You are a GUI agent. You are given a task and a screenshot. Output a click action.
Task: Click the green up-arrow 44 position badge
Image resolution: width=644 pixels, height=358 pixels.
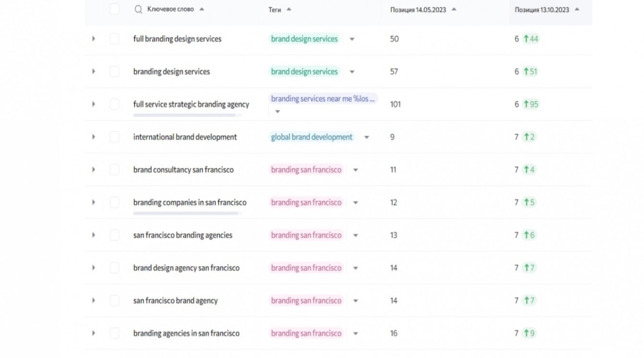[531, 39]
